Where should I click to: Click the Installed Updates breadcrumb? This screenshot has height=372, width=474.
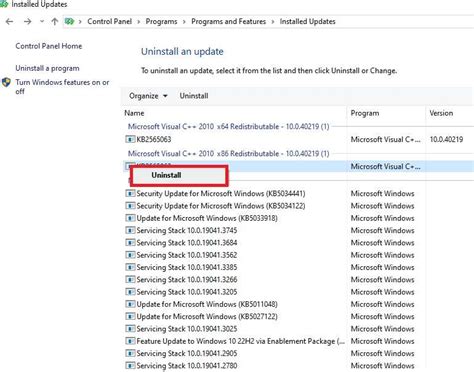pos(307,22)
